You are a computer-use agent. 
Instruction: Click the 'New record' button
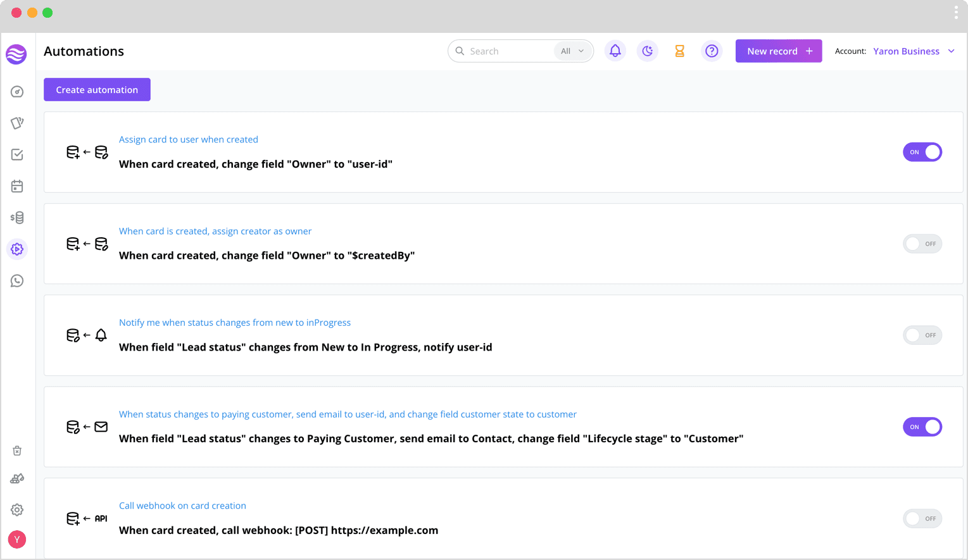tap(779, 51)
